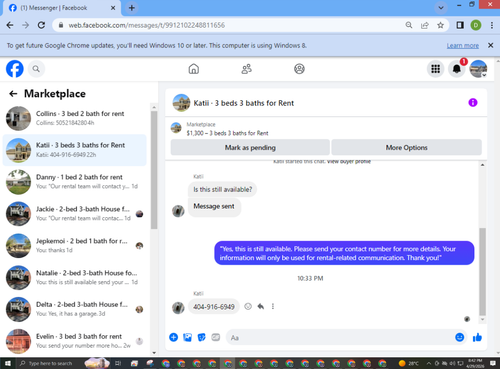Open the Windows notification center icon

coord(493,363)
